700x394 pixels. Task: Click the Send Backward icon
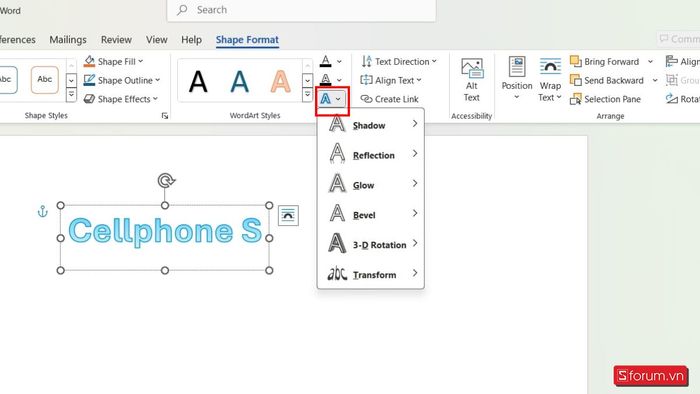point(575,80)
